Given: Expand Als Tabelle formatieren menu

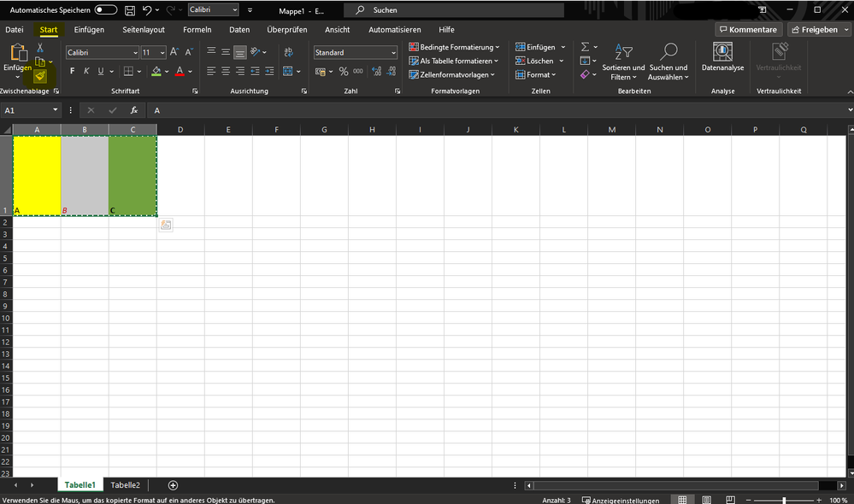Looking at the screenshot, I should coord(454,61).
